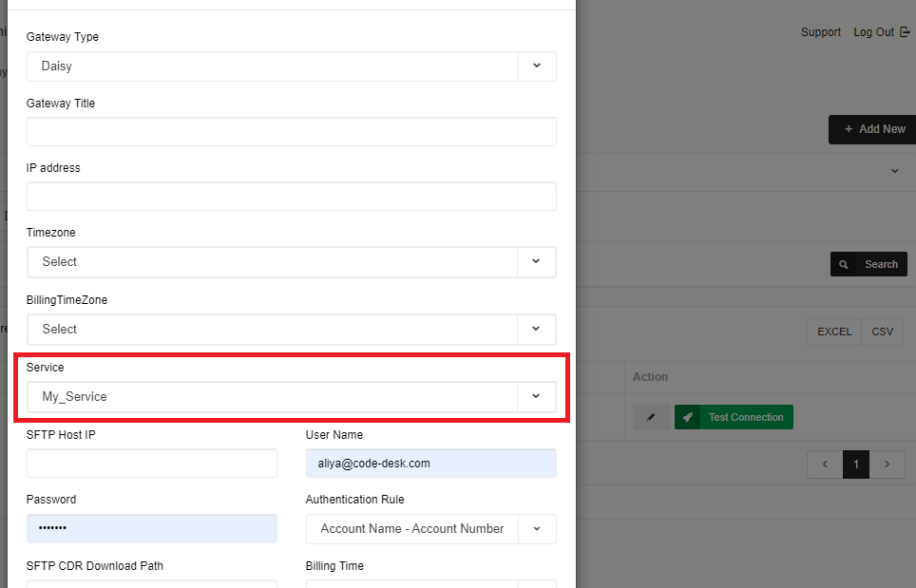The width and height of the screenshot is (916, 588).
Task: Open the Support link
Action: (x=820, y=32)
